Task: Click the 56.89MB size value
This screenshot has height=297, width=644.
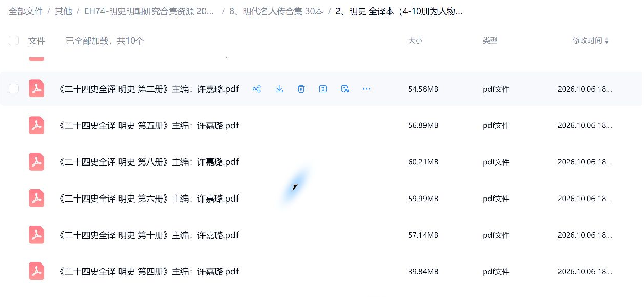Action: tap(423, 126)
